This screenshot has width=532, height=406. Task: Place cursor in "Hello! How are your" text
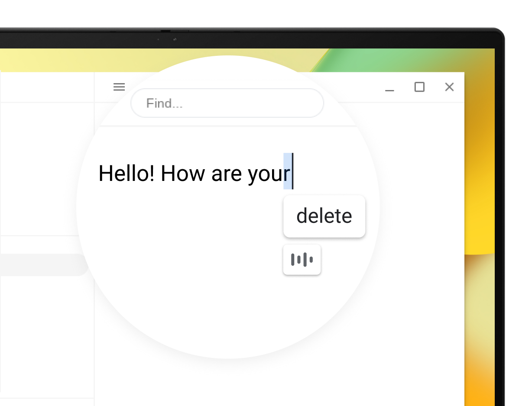tap(194, 173)
